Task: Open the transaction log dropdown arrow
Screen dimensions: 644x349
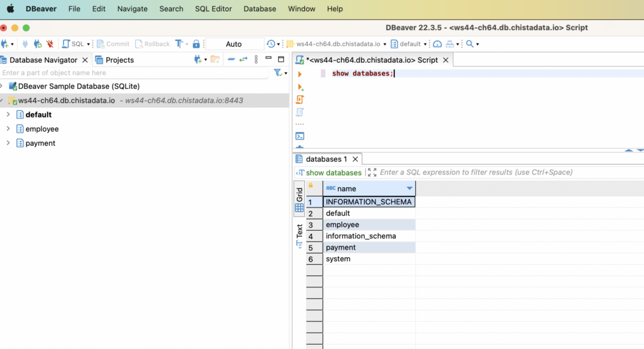Action: tap(279, 45)
